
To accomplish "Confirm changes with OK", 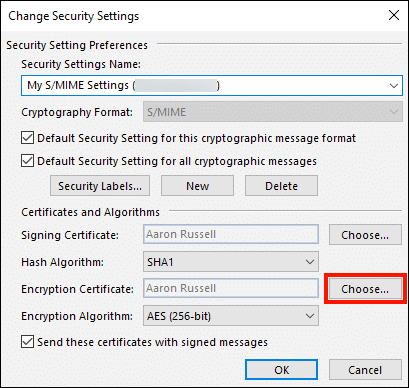I will (x=281, y=370).
